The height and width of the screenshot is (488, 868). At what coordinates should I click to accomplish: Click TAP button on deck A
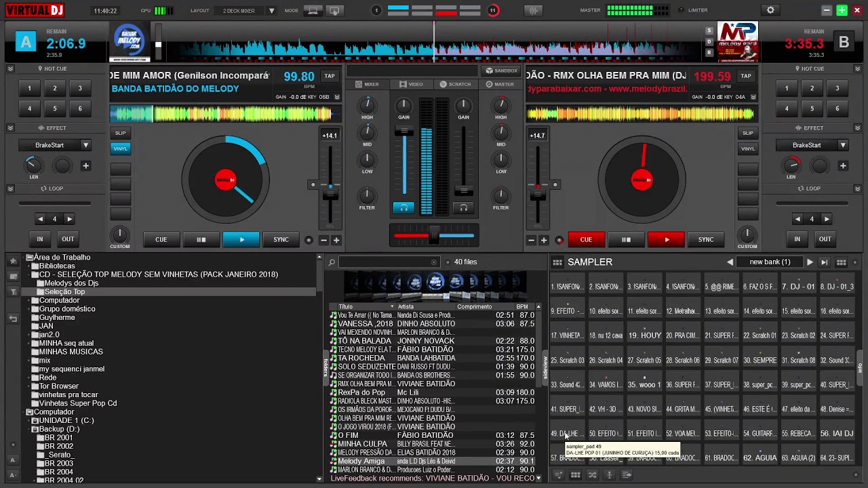(x=330, y=76)
